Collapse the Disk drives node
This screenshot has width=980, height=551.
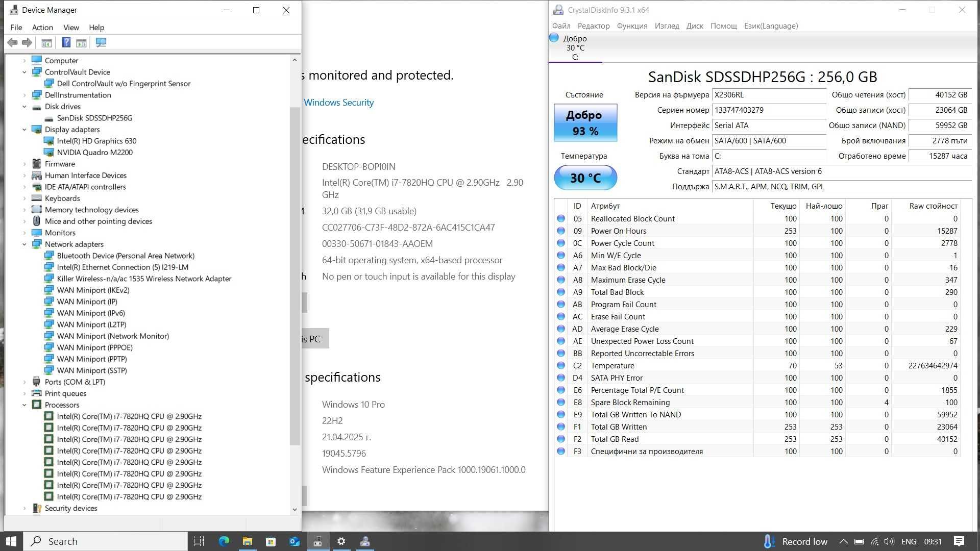pyautogui.click(x=24, y=107)
